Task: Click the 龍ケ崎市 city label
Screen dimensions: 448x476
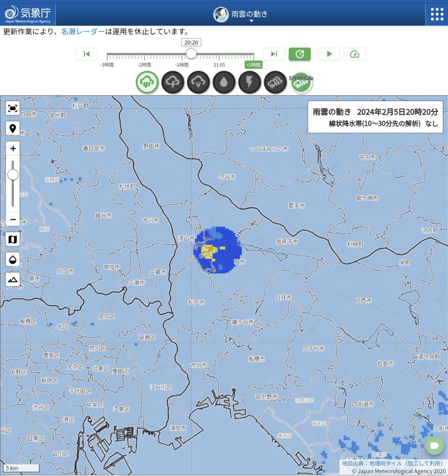Action: coord(367,198)
